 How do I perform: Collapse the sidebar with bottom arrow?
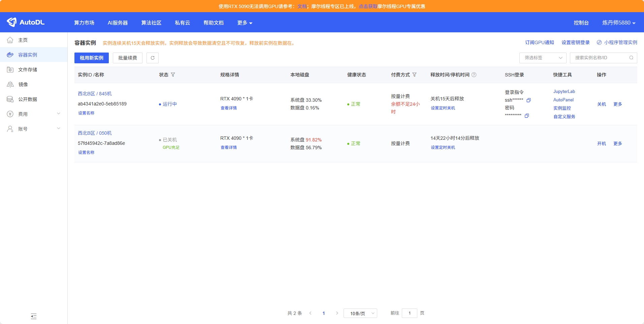click(33, 316)
